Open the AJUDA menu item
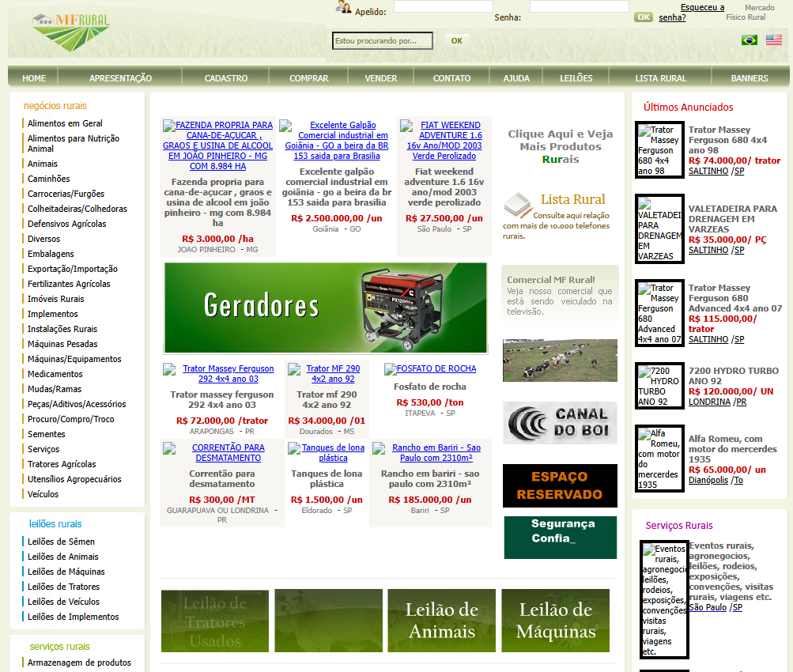The image size is (793, 672). 515,78
